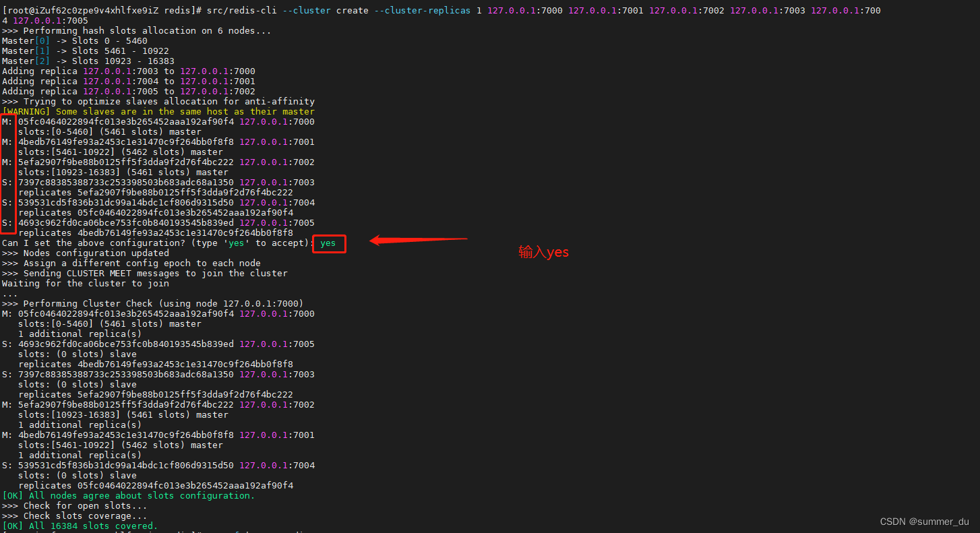Click '1 additional replica(s)' under slots:[5461-10922] master
Image resolution: width=980 pixels, height=533 pixels.
[x=80, y=456]
